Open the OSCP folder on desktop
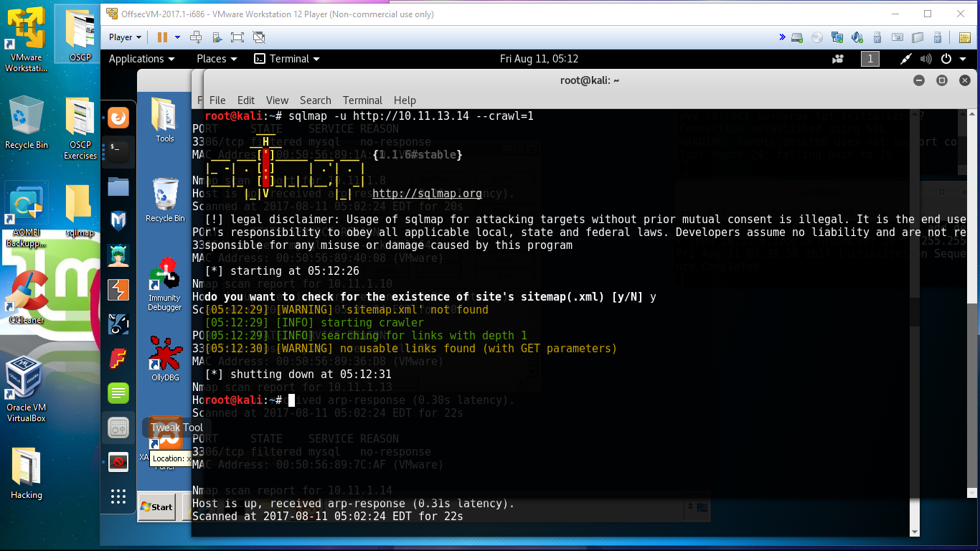 [80, 36]
